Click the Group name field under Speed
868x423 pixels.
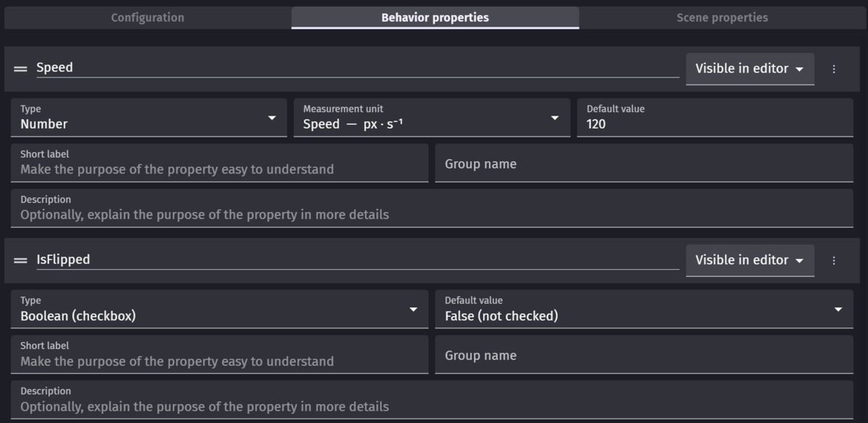click(x=644, y=163)
